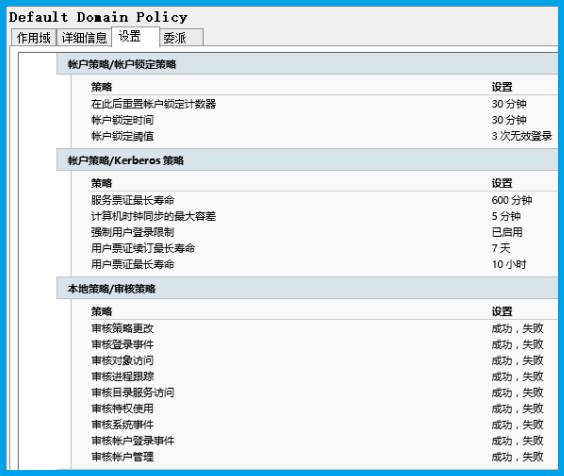Image resolution: width=564 pixels, height=476 pixels.
Task: Select the 服务票证最长寿命 policy row
Action: pos(324,200)
